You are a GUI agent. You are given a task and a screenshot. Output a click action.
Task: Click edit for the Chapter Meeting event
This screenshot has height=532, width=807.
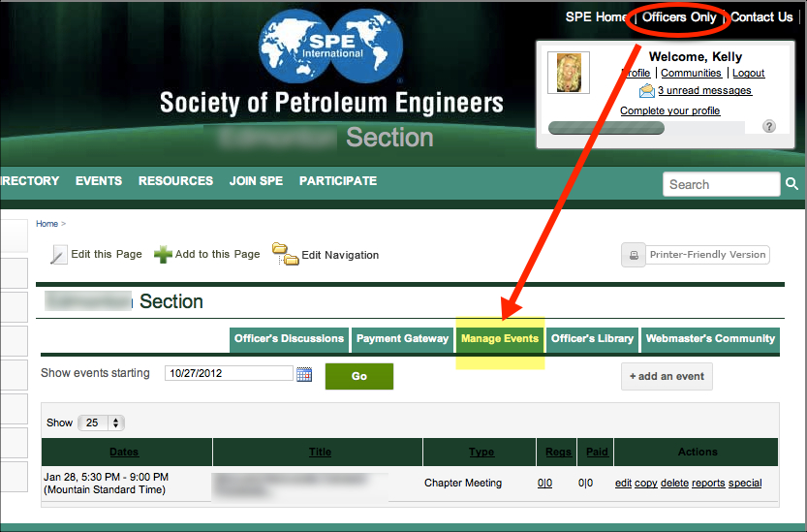pos(623,484)
